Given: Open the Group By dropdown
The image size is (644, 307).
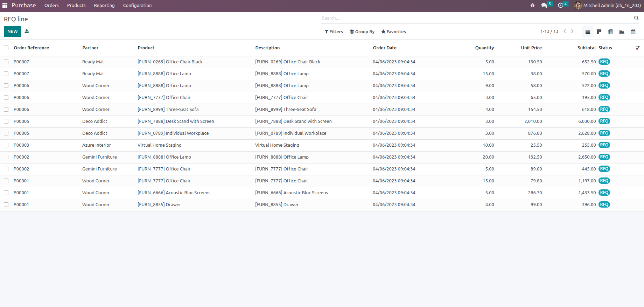Looking at the screenshot, I should pyautogui.click(x=362, y=32).
